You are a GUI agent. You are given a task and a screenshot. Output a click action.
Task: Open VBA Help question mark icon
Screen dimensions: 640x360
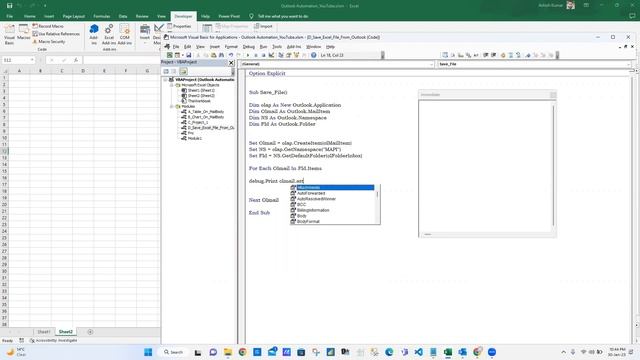(313, 55)
